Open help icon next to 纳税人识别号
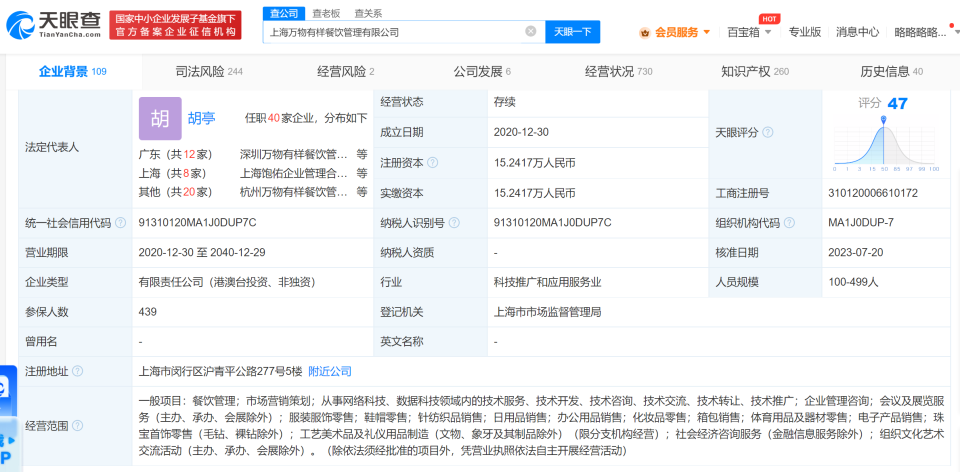Screen dimensions: 960x472 (x=454, y=223)
